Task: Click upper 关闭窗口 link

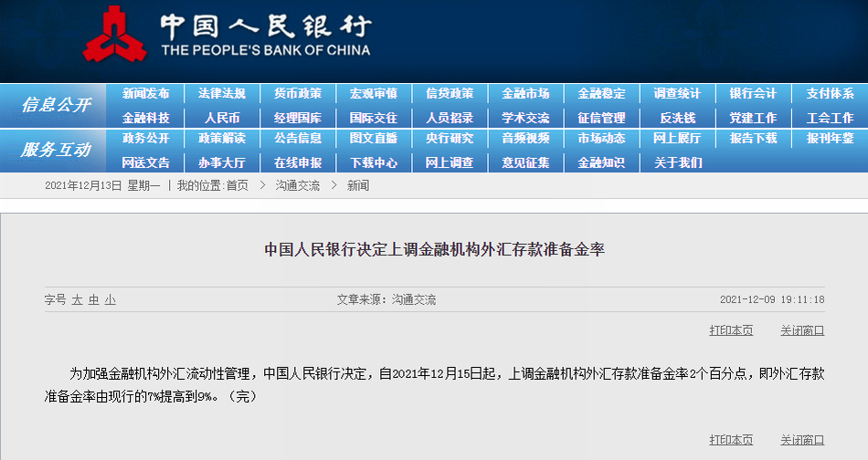Action: pos(802,330)
